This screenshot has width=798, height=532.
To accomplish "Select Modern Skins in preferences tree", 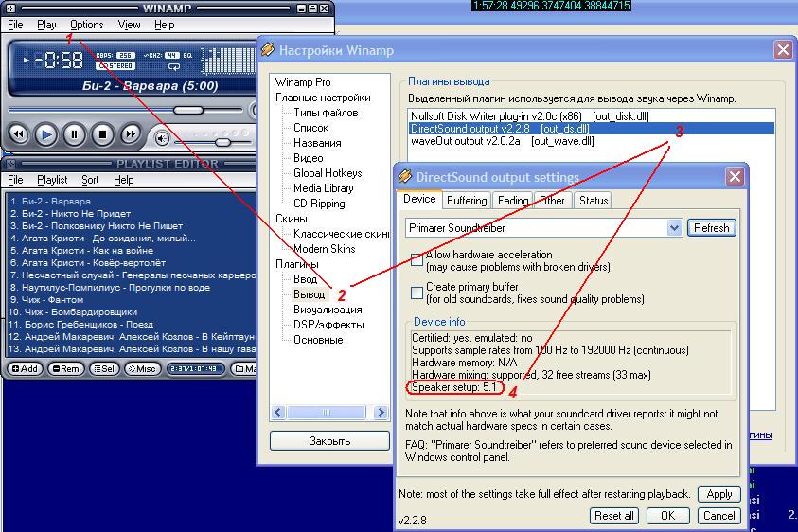I will pos(324,249).
